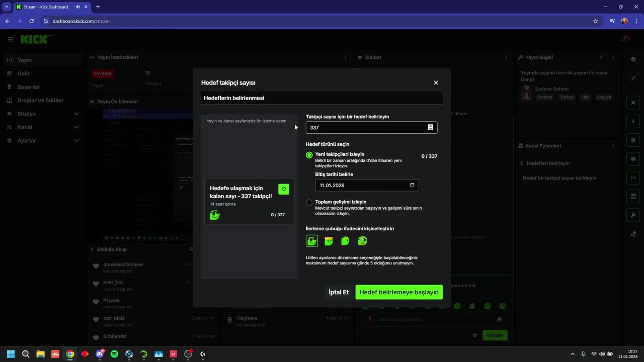The image size is (644, 362).
Task: Open the calendar picker for end date
Action: point(412,185)
